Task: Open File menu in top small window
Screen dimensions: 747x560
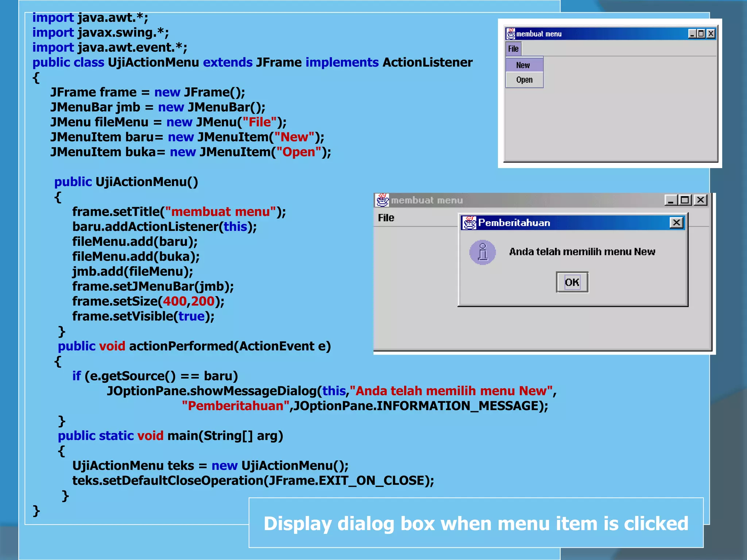Action: (x=514, y=49)
